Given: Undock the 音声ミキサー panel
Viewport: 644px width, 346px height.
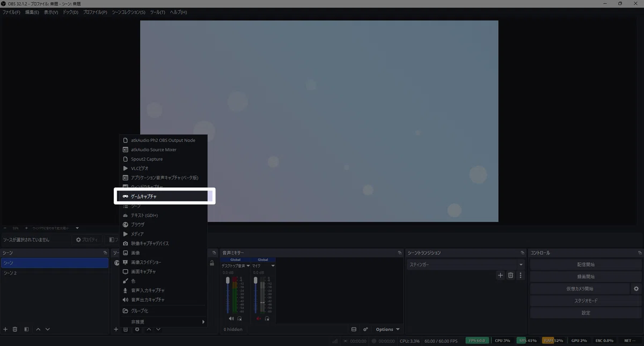Looking at the screenshot, I should [x=400, y=253].
